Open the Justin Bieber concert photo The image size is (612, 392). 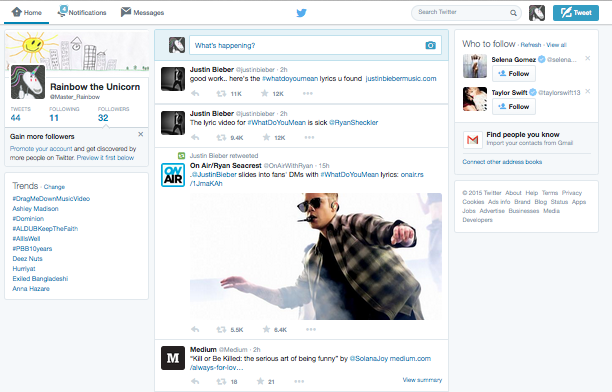click(x=316, y=257)
